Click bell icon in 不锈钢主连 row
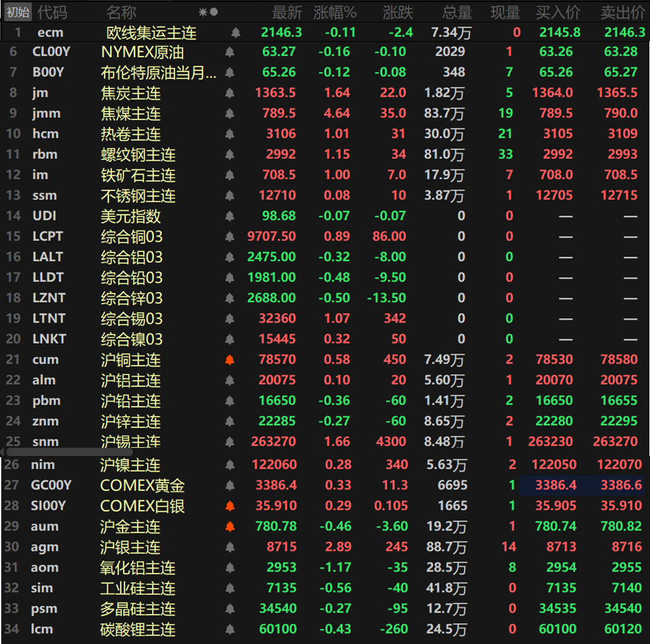This screenshot has width=650, height=644. point(230,196)
